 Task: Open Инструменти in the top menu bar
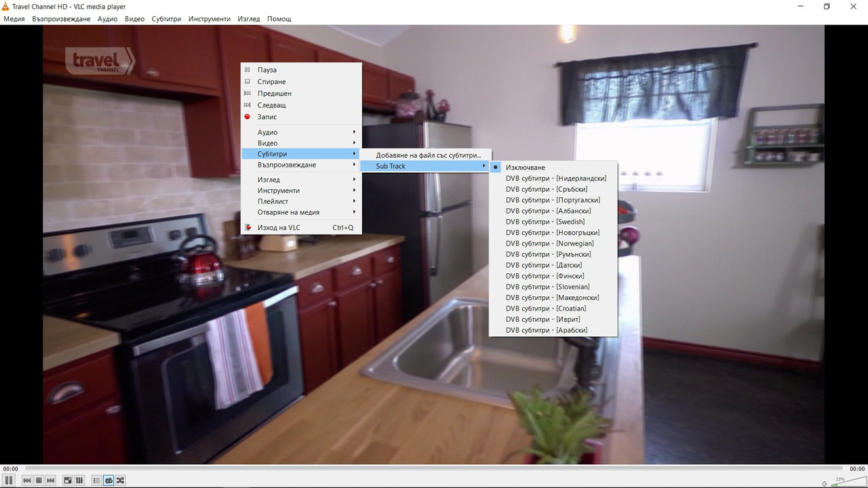(x=210, y=19)
